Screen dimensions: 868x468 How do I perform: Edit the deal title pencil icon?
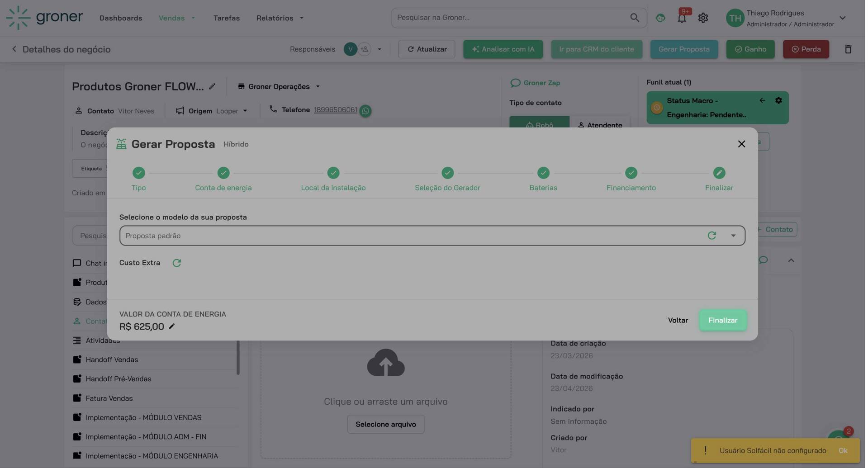tap(212, 86)
